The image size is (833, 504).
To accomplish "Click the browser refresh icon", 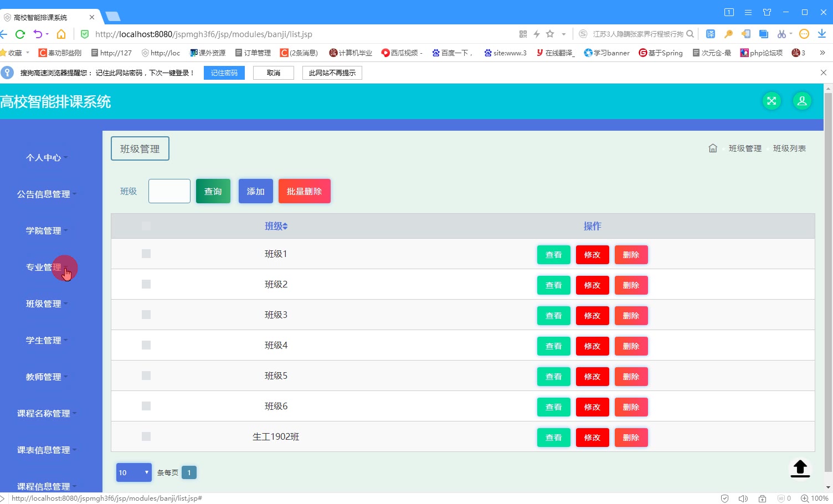I will pyautogui.click(x=20, y=34).
